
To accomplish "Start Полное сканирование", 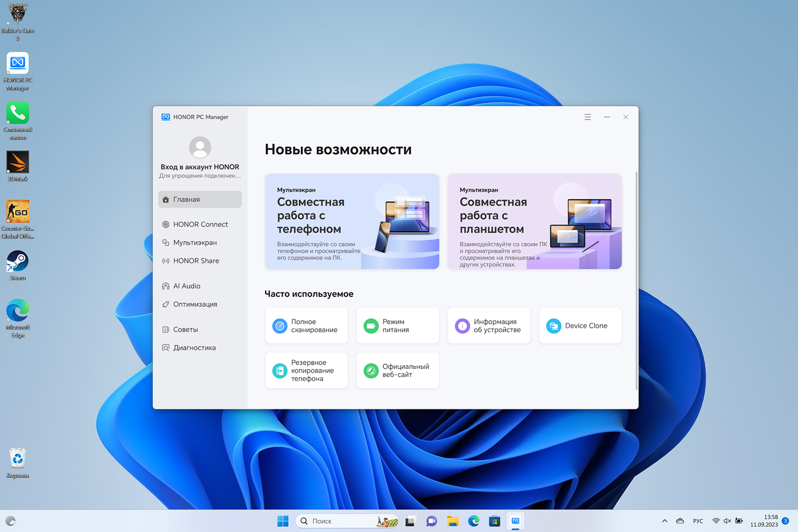I will pyautogui.click(x=307, y=326).
